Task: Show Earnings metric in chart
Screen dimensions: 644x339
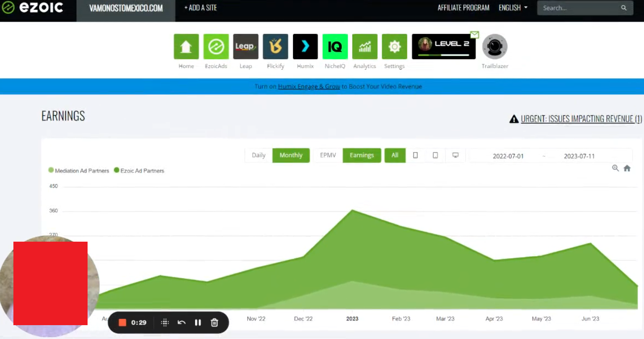Action: pyautogui.click(x=362, y=155)
